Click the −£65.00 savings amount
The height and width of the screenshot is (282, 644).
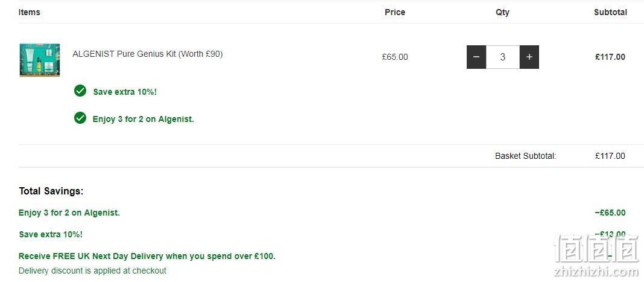tap(610, 213)
